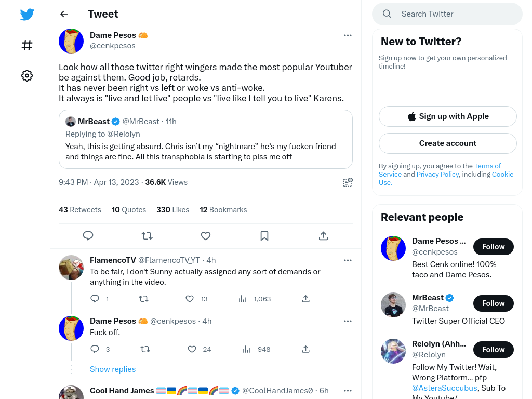Retweet the main Dame Pesos tweet
Viewport: 532px width, 399px height.
147,236
